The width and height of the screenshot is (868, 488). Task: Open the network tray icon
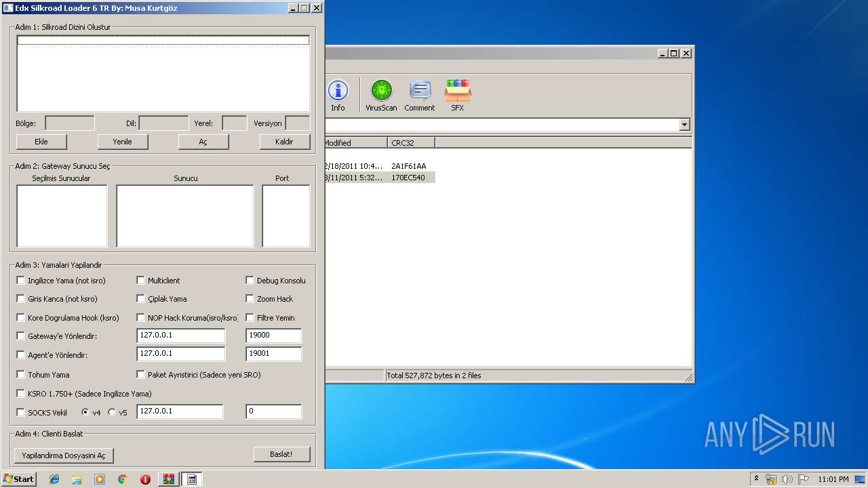[x=771, y=479]
